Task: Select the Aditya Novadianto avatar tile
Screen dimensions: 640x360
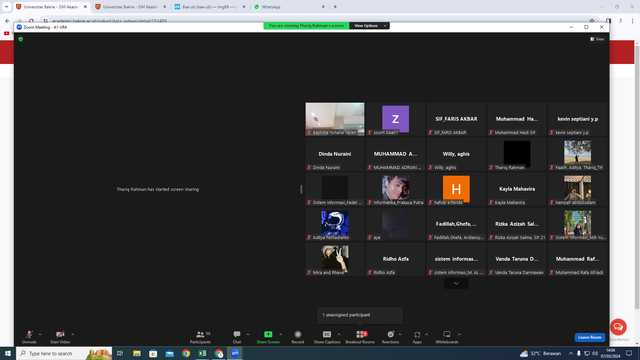Action: [335, 224]
